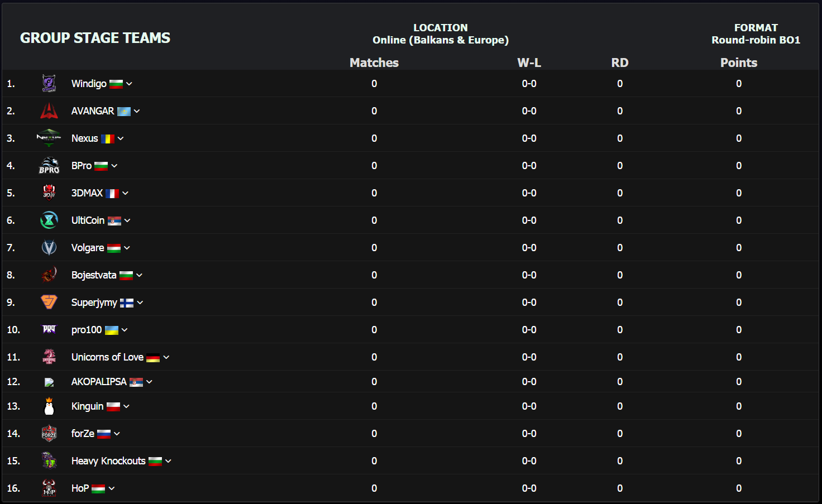This screenshot has height=504, width=822.
Task: Open the AKOPALIPSA team name
Action: [x=99, y=382]
